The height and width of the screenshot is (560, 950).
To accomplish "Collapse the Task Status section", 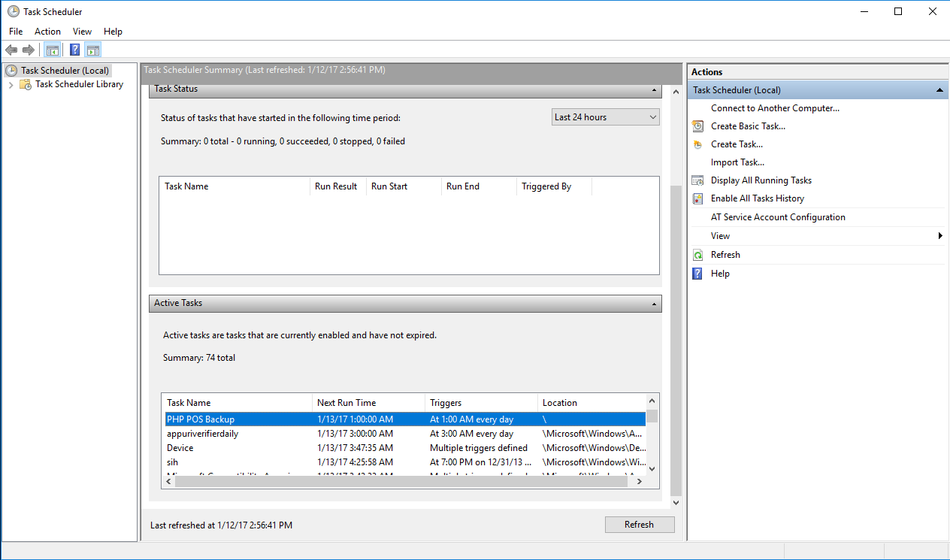I will [655, 89].
